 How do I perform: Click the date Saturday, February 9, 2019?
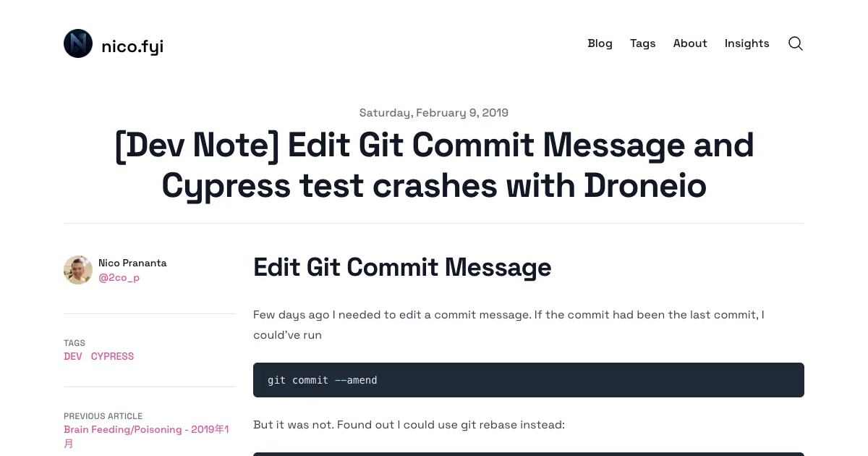(x=434, y=113)
